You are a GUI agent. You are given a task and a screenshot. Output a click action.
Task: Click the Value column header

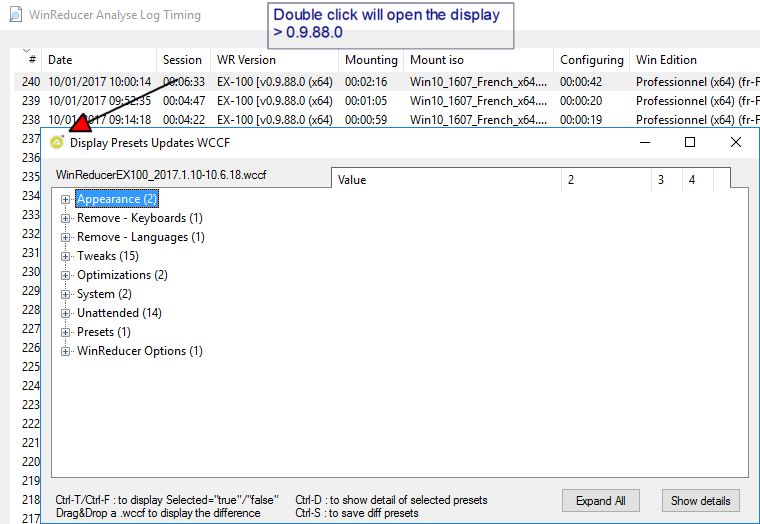[x=446, y=180]
